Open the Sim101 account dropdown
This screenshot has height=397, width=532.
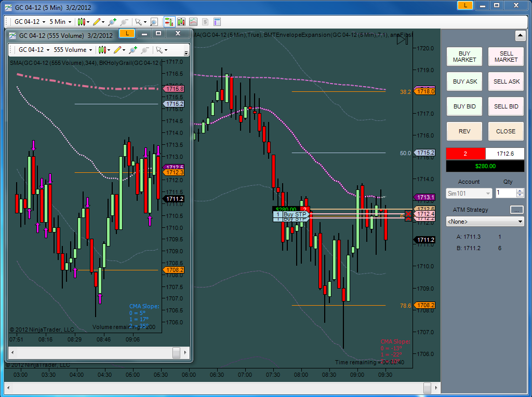pyautogui.click(x=469, y=194)
